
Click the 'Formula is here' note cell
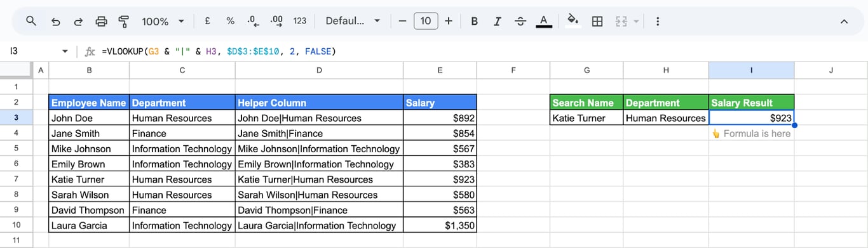(x=751, y=133)
